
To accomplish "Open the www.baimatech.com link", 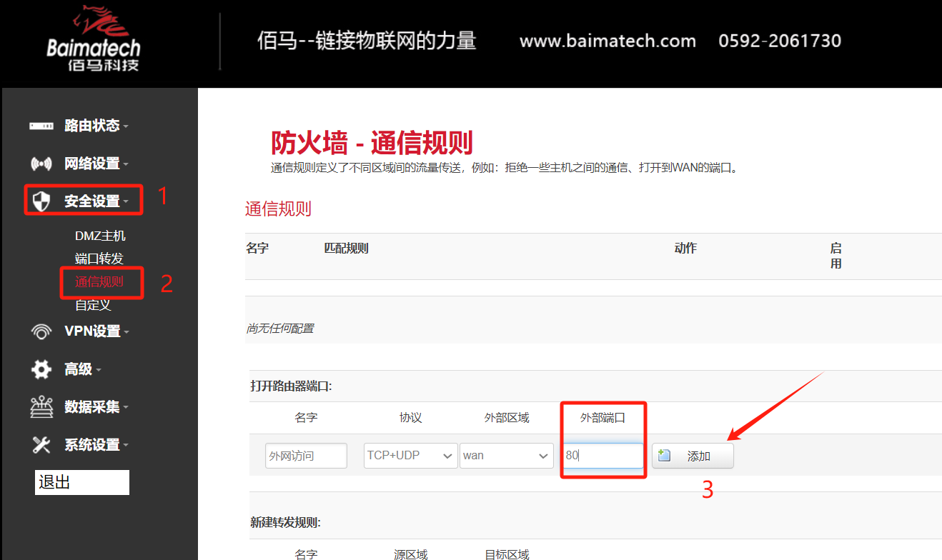I will pyautogui.click(x=607, y=41).
